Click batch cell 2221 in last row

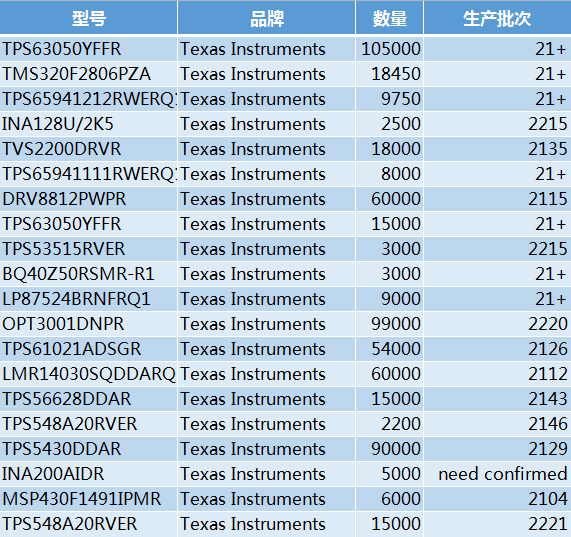coord(497,524)
